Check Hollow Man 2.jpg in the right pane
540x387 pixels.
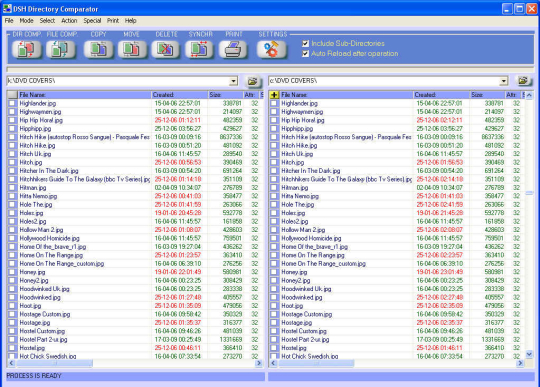pos(274,230)
